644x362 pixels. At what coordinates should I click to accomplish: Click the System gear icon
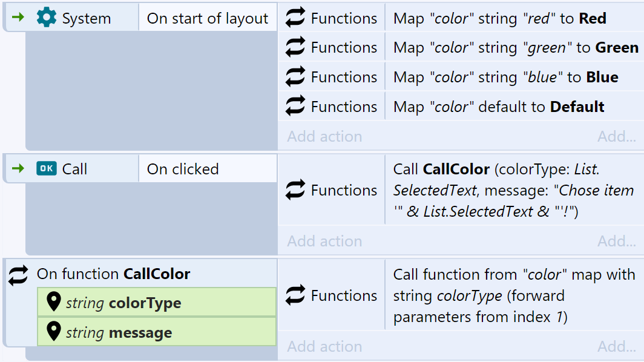pyautogui.click(x=47, y=18)
